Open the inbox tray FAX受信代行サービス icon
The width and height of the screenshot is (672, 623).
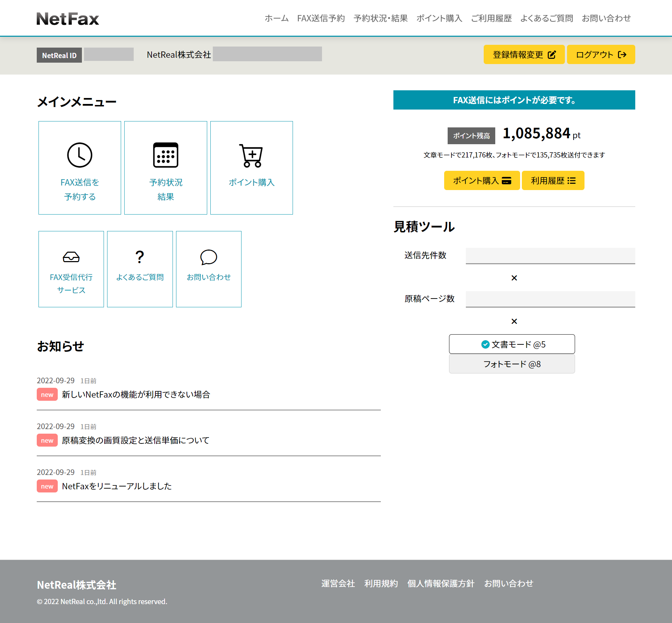coord(71,257)
